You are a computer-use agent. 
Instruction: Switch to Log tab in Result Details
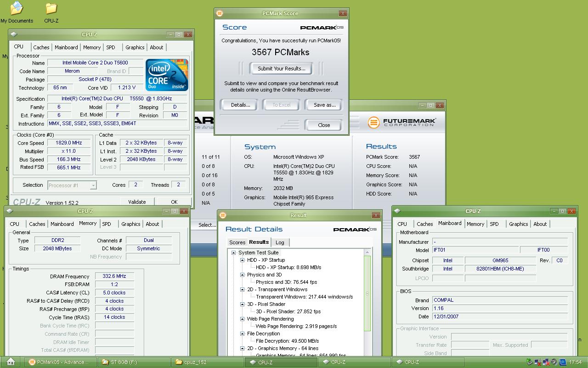point(280,242)
